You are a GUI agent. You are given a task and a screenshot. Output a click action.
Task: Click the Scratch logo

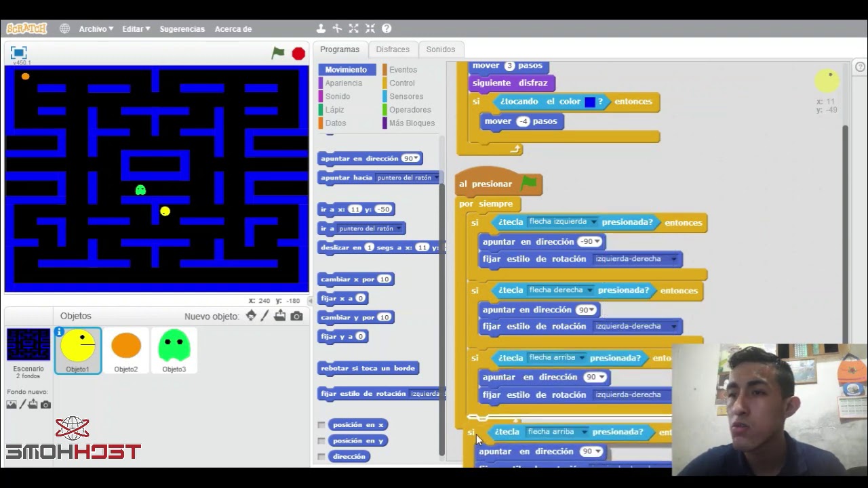coord(26,28)
